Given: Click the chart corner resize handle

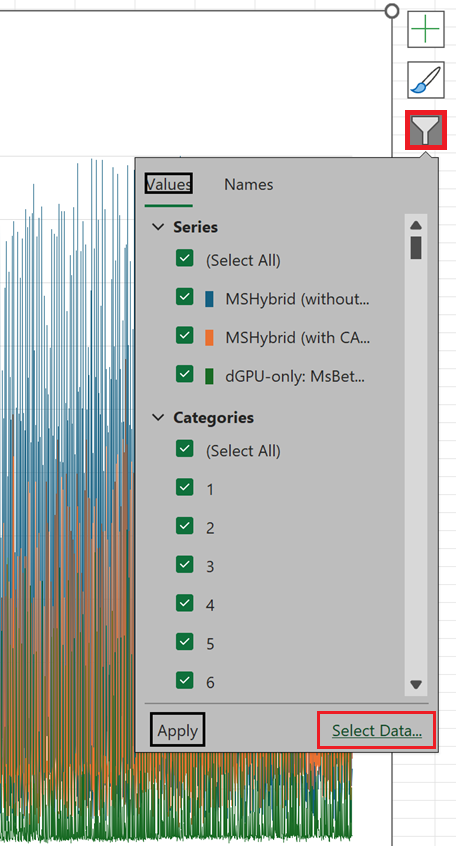Looking at the screenshot, I should click(392, 11).
